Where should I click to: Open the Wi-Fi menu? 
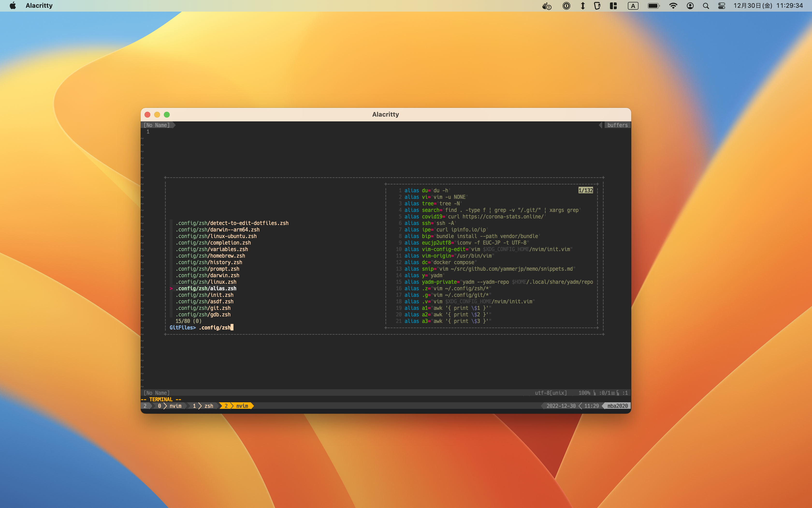(x=673, y=6)
